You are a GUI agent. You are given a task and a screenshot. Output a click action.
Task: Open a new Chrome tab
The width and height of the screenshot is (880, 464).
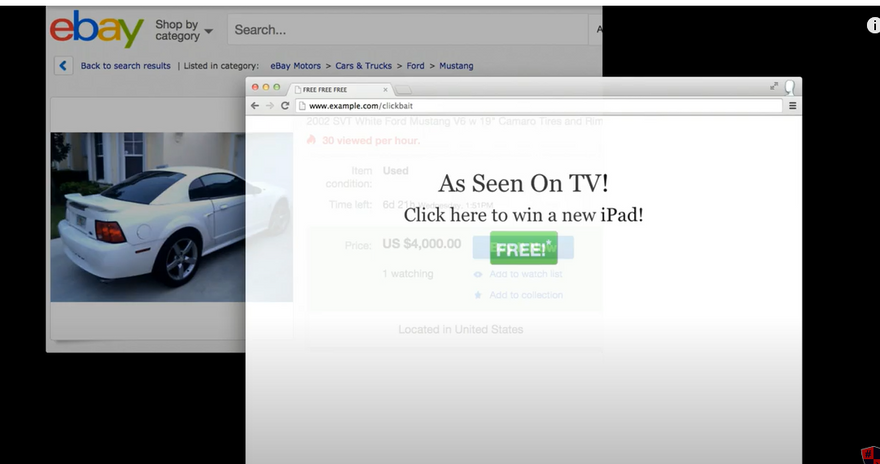coord(405,90)
